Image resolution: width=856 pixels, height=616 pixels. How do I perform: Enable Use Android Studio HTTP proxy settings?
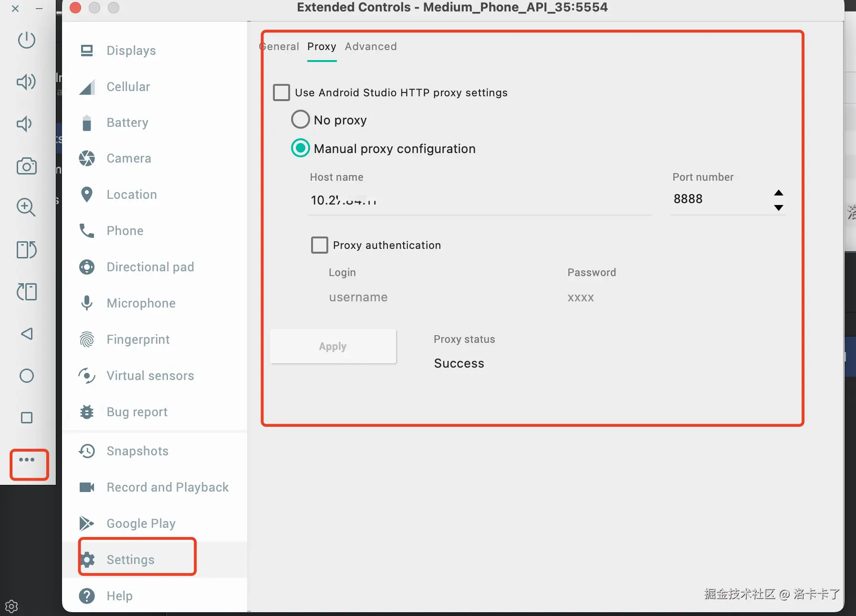click(x=282, y=92)
